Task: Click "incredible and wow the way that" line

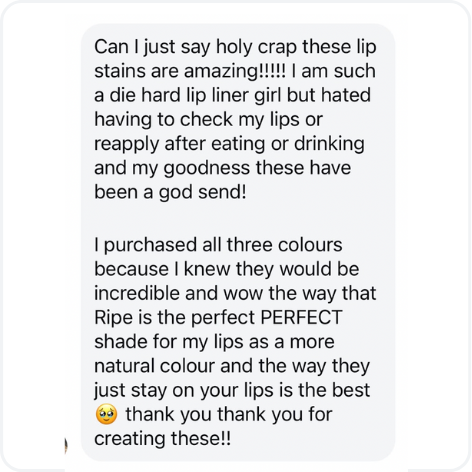Action: point(235,294)
